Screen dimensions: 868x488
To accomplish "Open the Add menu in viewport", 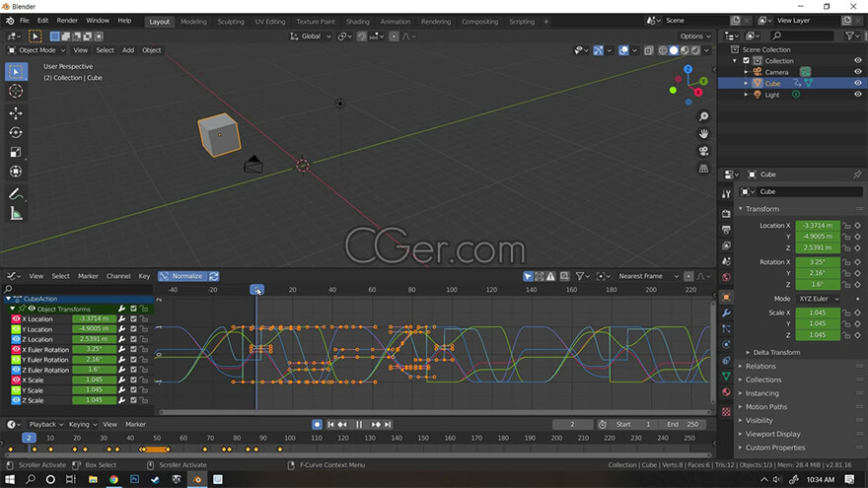I will coord(128,50).
